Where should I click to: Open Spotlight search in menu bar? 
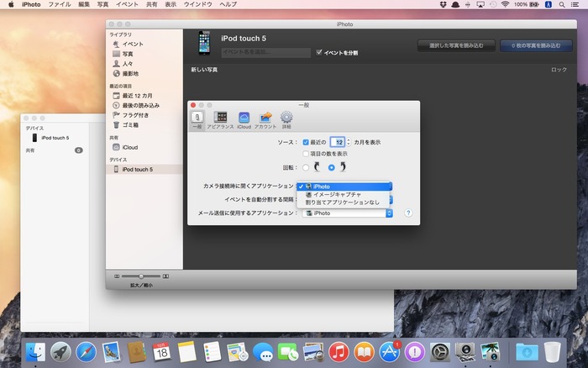tap(562, 4)
